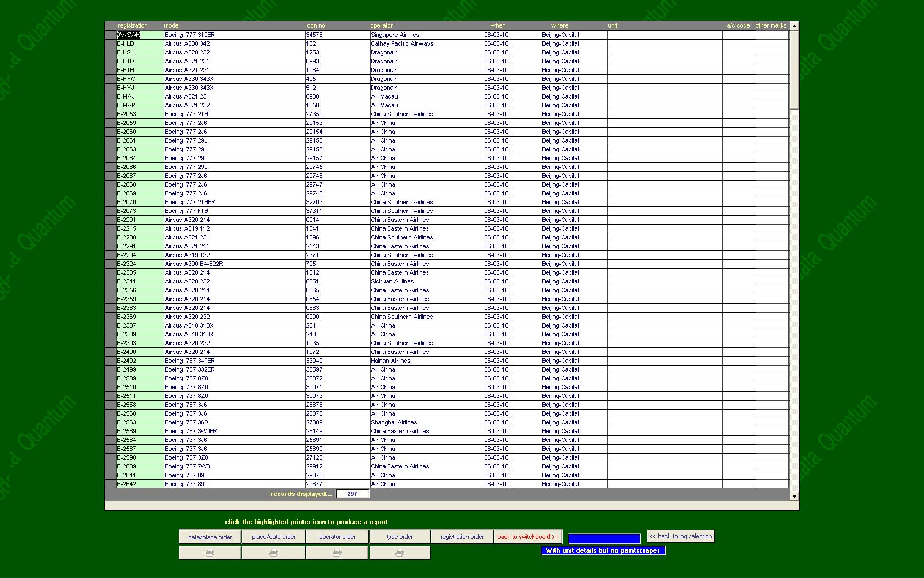Sort records by operator order
This screenshot has height=578, width=924.
click(337, 537)
